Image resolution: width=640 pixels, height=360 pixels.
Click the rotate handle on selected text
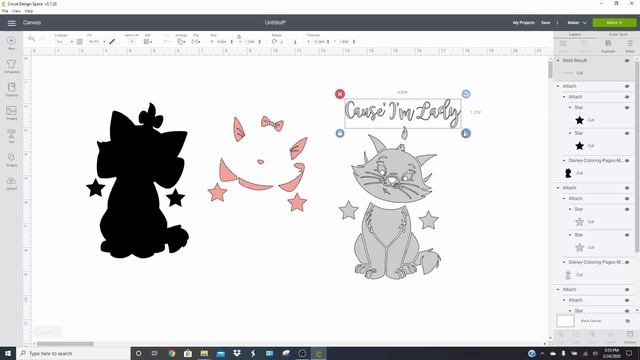(x=466, y=94)
